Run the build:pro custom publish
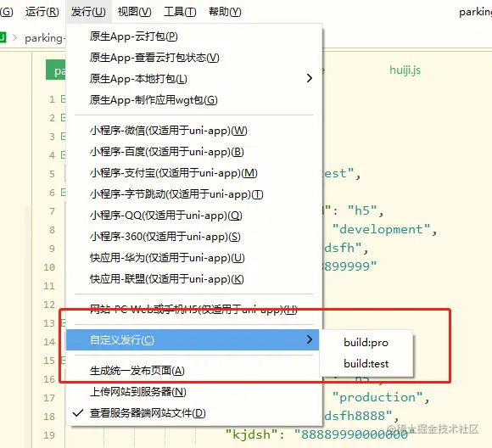The height and width of the screenshot is (448, 492). 366,343
